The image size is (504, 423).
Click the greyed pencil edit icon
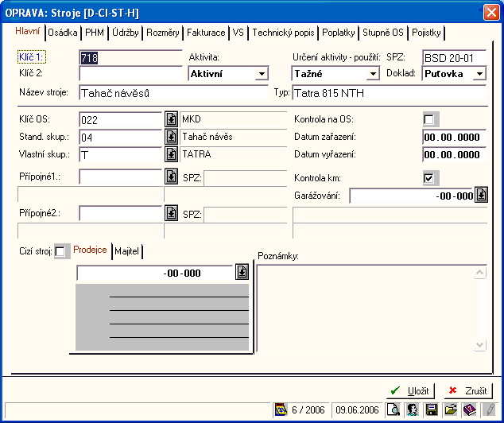pyautogui.click(x=489, y=409)
